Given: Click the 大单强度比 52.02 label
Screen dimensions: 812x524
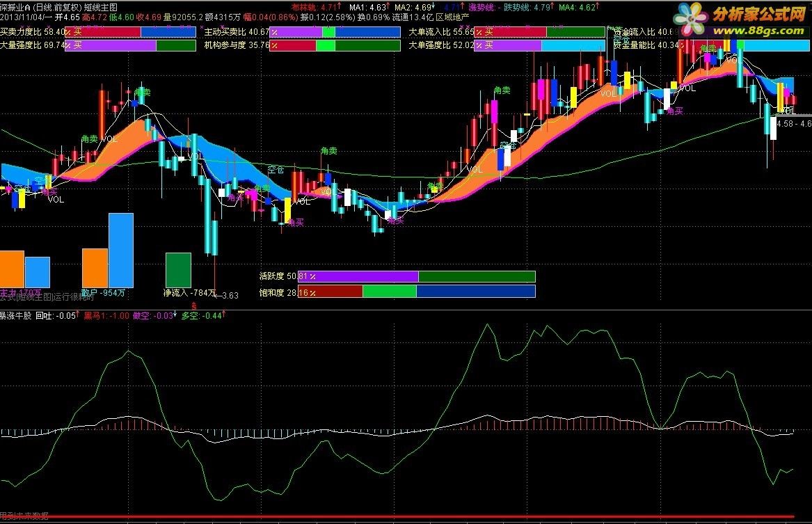Looking at the screenshot, I should point(441,45).
